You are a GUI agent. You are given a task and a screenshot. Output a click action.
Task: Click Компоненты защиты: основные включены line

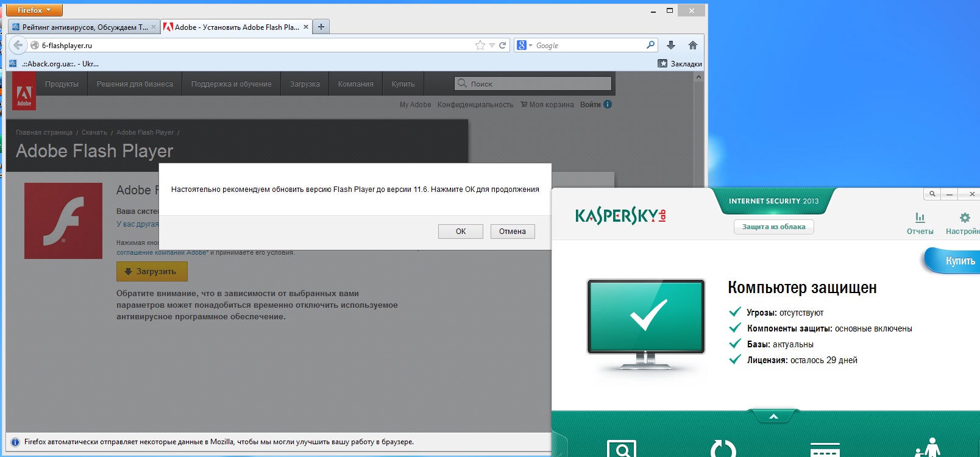[x=821, y=328]
